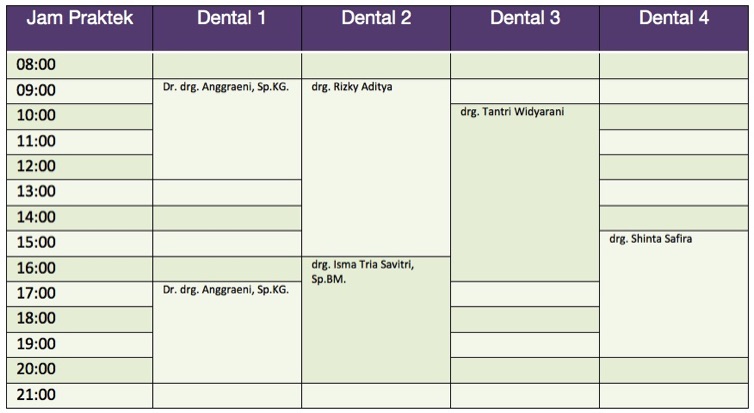Click the empty Dental 4 cell at 08:00
The width and height of the screenshot is (754, 413).
(x=675, y=65)
